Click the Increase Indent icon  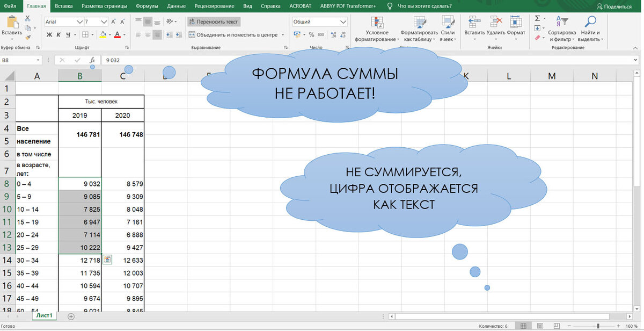click(180, 34)
